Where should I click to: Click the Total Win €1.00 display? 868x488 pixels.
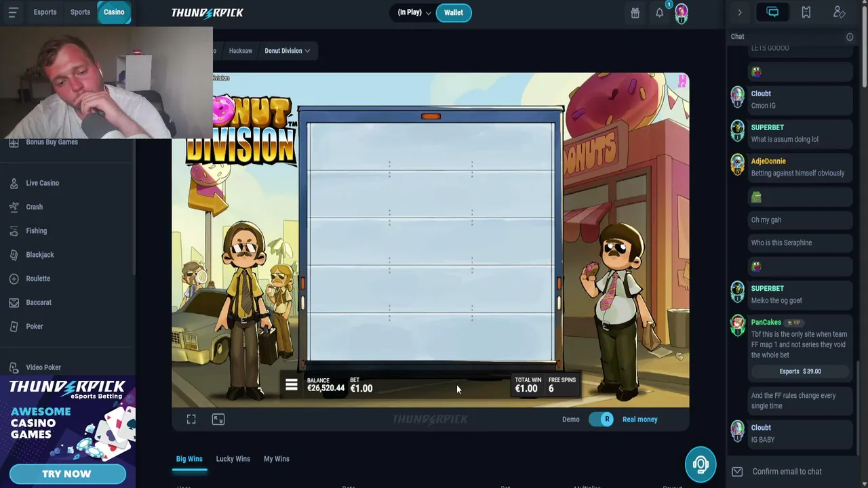(x=528, y=385)
